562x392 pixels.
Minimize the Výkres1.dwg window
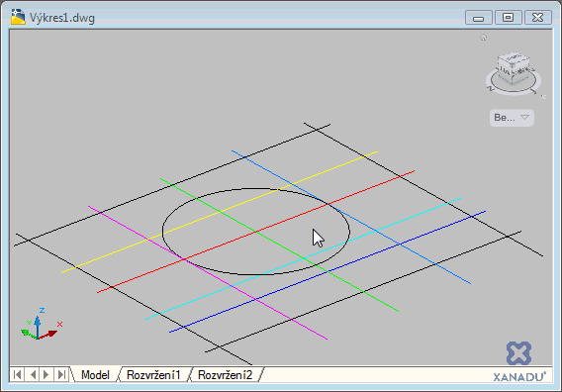[479, 17]
